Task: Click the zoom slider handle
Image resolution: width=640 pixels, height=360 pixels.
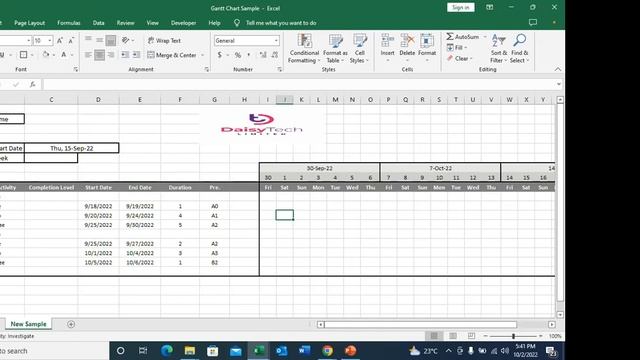Action: point(513,336)
